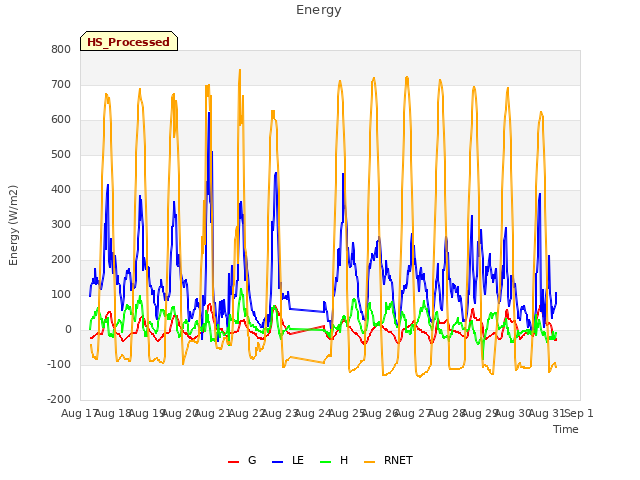The image size is (640, 480).
Task: Click the 600 y-axis tick label
Action: [61, 120]
